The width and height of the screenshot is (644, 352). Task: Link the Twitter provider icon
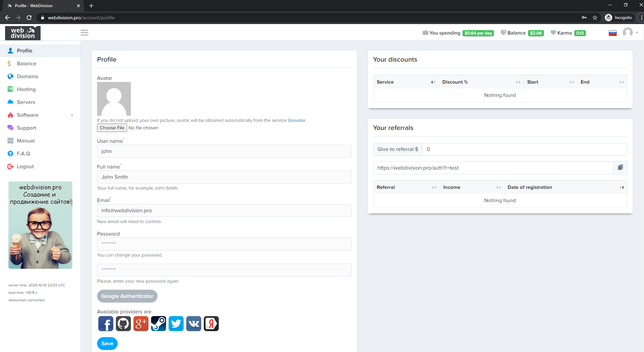[176, 324]
